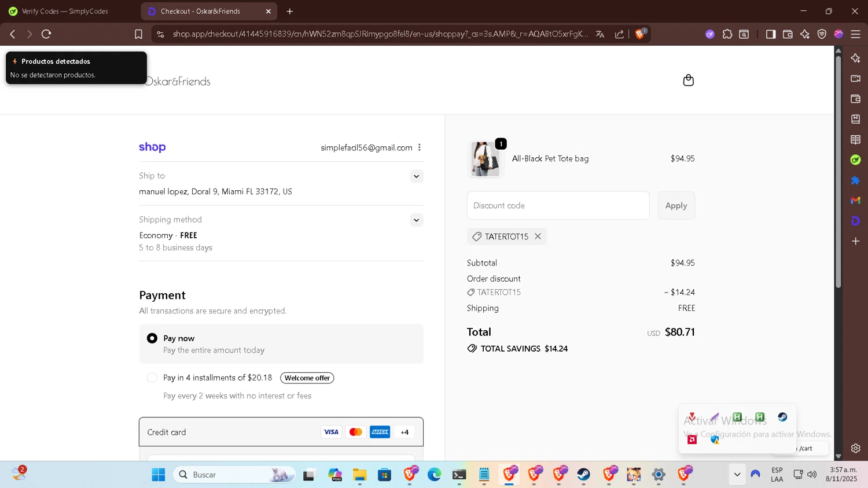
Task: Bookmark this page with the bookmark icon
Action: click(138, 34)
